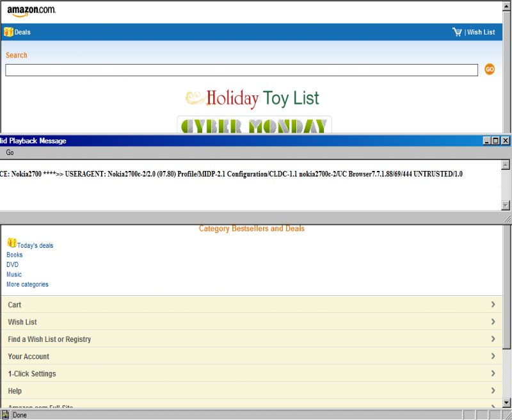Open the Today's deals link
The width and height of the screenshot is (512, 420).
[35, 246]
